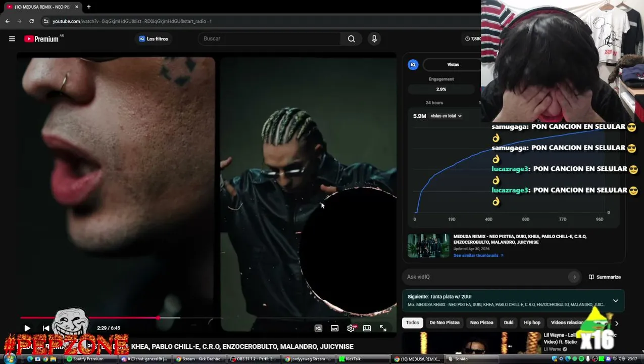Viewport: 644px width, 364px height.
Task: Focus the Ask vidIQ input field
Action: (487, 277)
